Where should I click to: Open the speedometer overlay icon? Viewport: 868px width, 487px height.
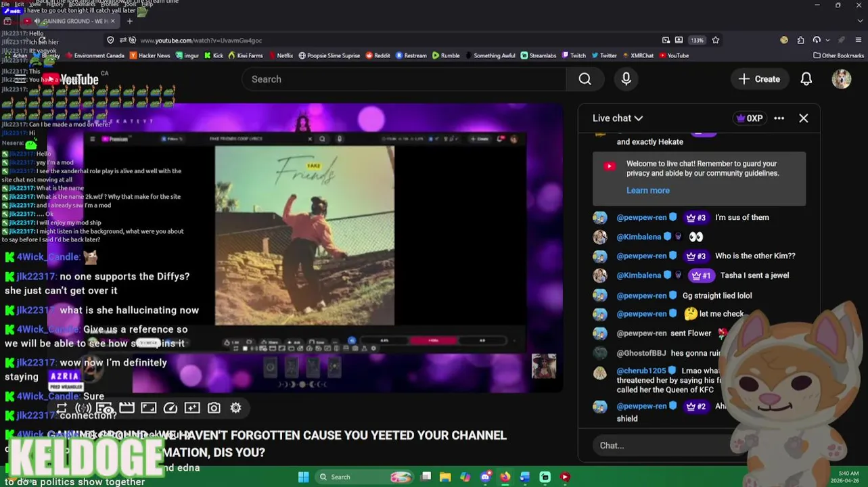click(170, 408)
